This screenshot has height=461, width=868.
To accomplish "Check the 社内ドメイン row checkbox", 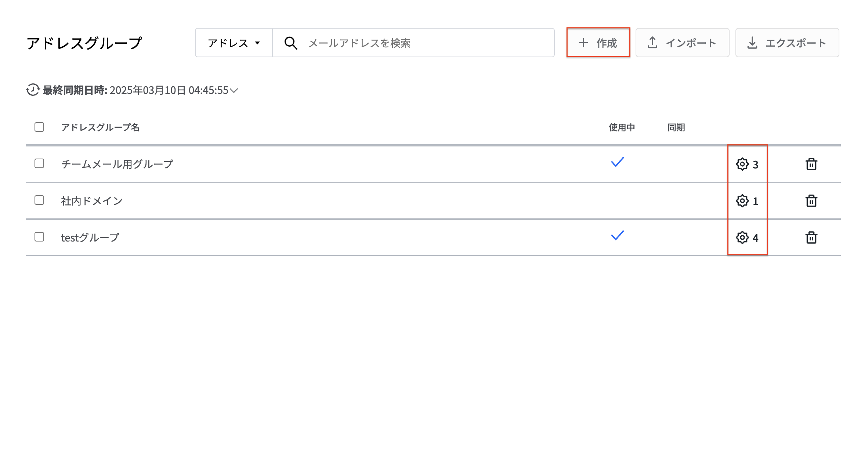I will 39,200.
